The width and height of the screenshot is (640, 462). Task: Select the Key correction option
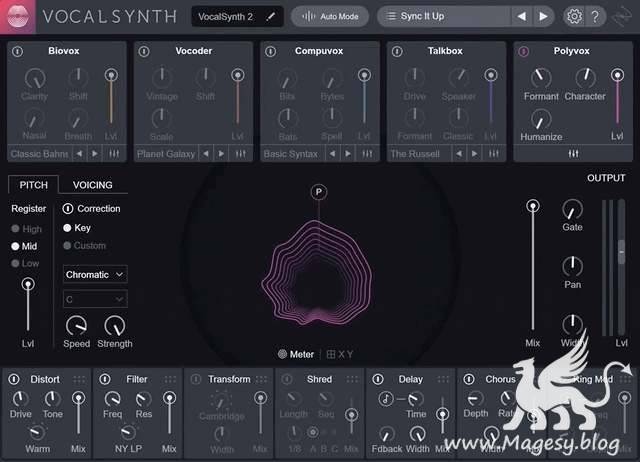(x=77, y=228)
